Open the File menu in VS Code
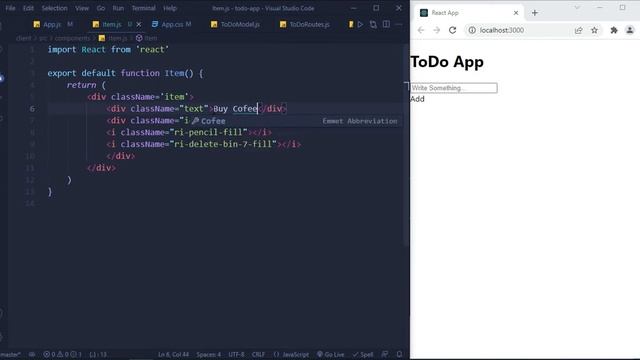Viewport: 640px width, 360px height. coord(10,8)
